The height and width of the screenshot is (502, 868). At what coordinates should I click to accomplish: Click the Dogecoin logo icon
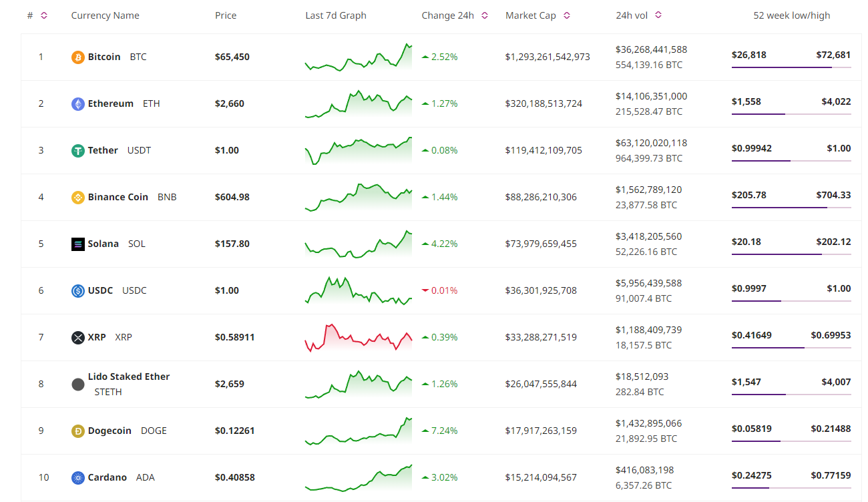coord(78,431)
